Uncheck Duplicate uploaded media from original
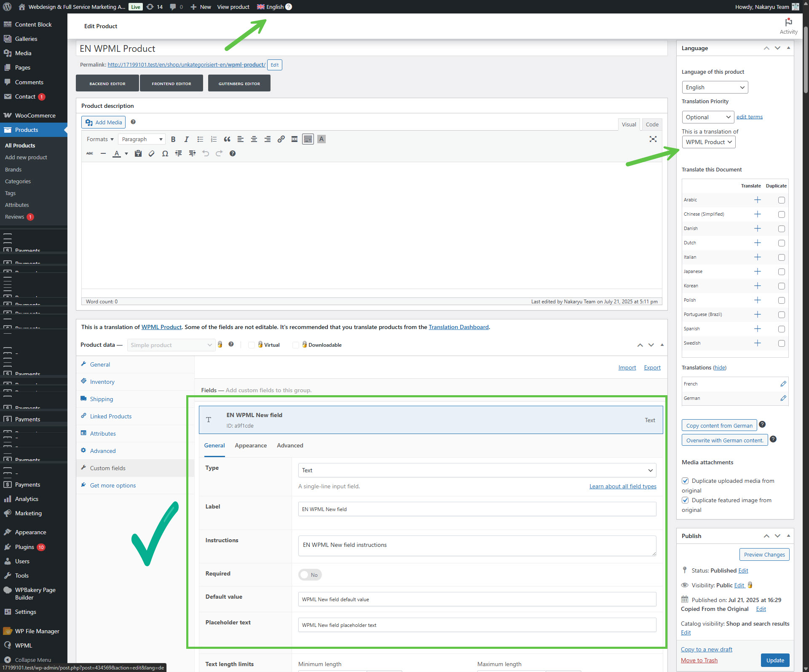Image resolution: width=809 pixels, height=672 pixels. point(685,481)
